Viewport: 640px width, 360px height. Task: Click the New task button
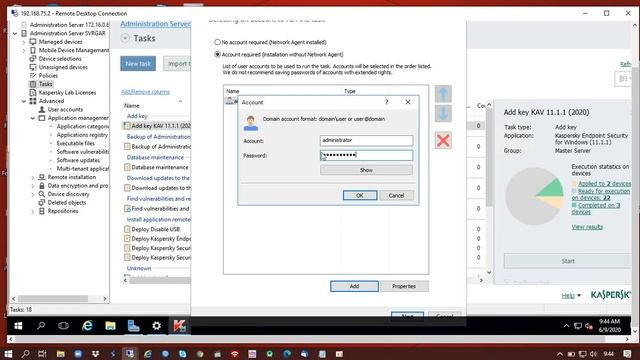tap(138, 64)
